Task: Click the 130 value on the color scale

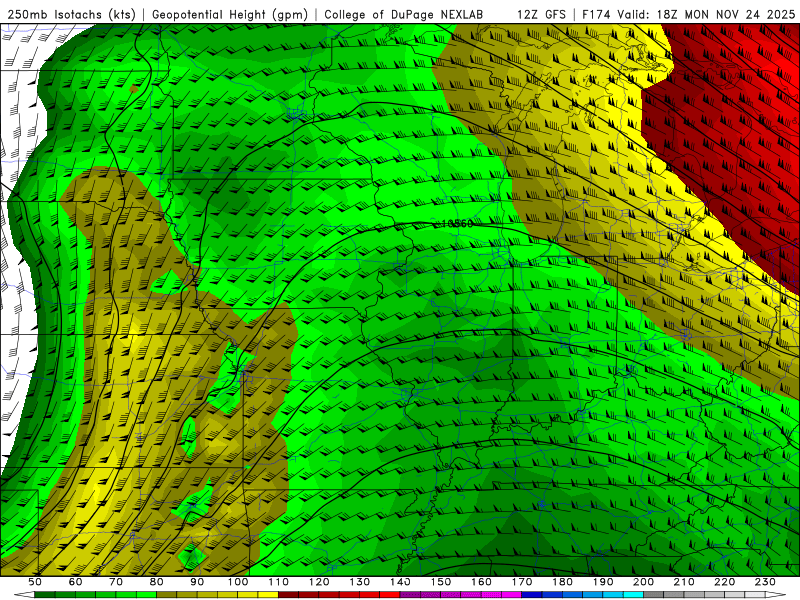Action: 360,582
